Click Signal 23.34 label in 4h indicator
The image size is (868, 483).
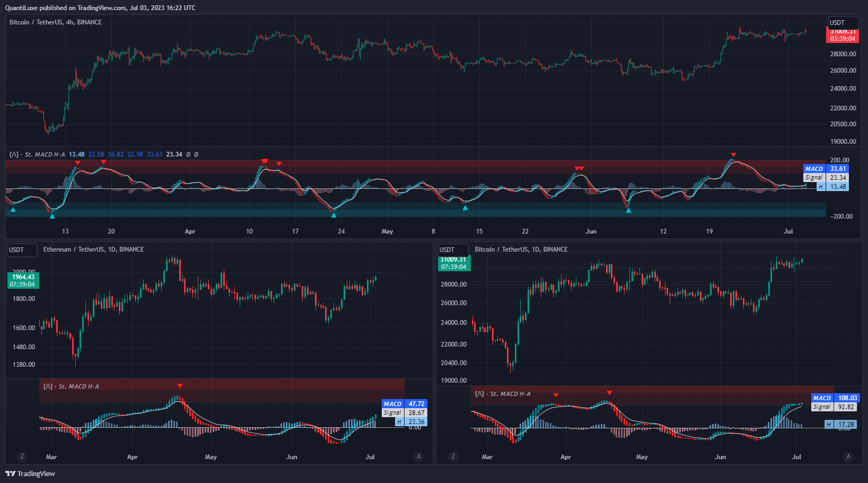point(826,178)
